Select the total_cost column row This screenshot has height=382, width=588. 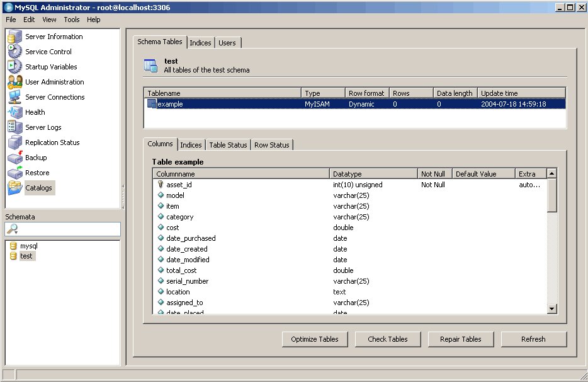[x=350, y=270]
